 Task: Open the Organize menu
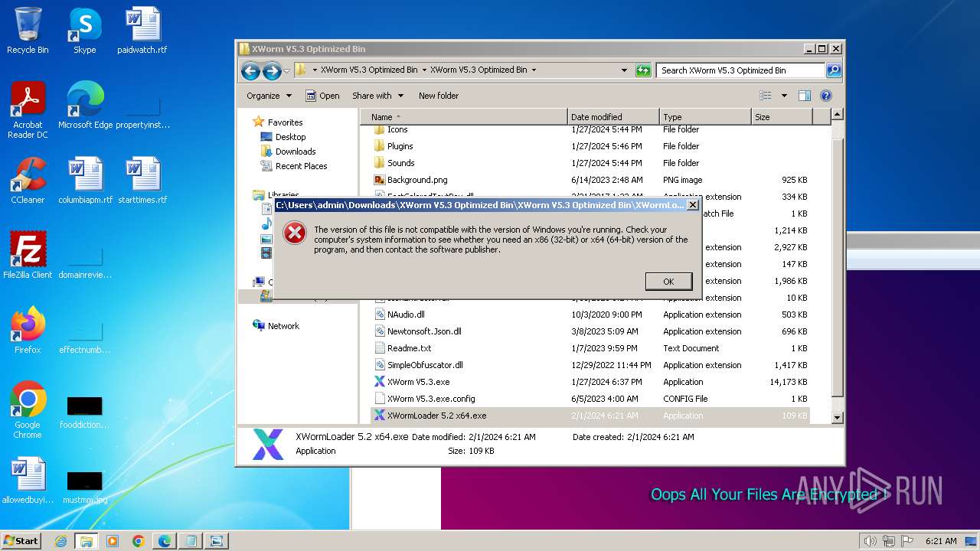coord(269,96)
